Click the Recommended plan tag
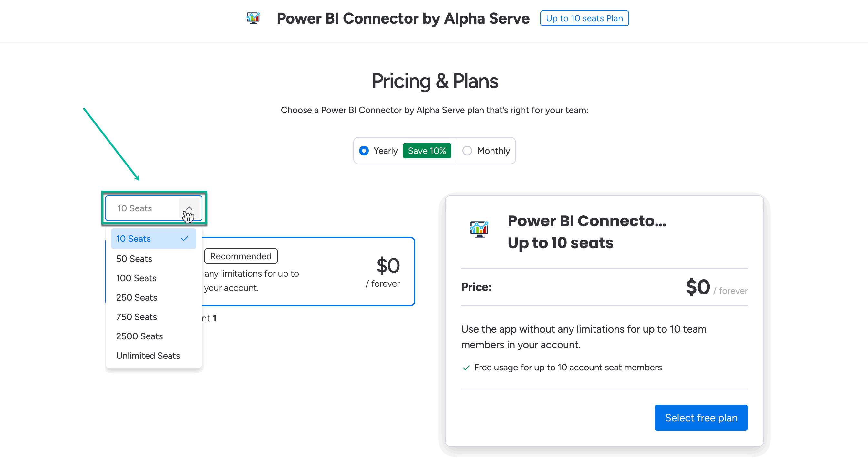 (241, 256)
